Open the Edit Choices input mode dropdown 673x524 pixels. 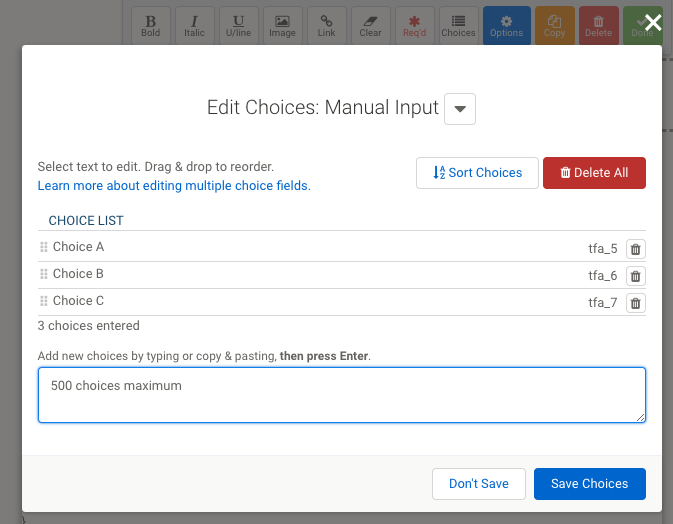click(x=460, y=109)
